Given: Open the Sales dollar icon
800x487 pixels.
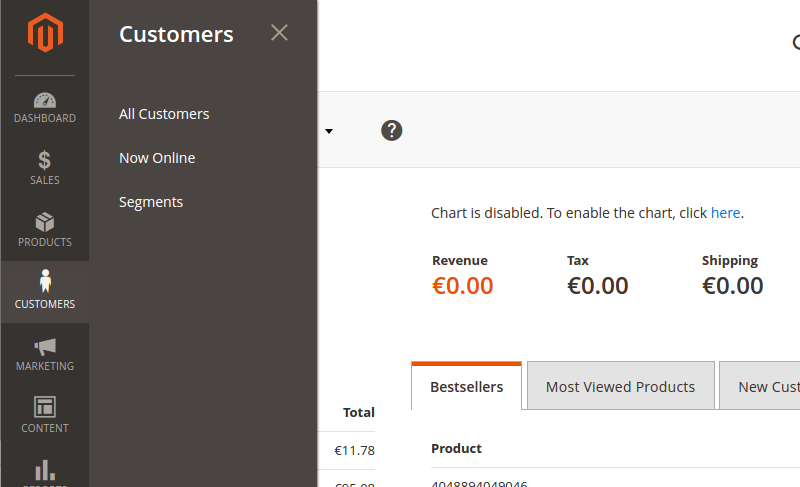Looking at the screenshot, I should 45,160.
